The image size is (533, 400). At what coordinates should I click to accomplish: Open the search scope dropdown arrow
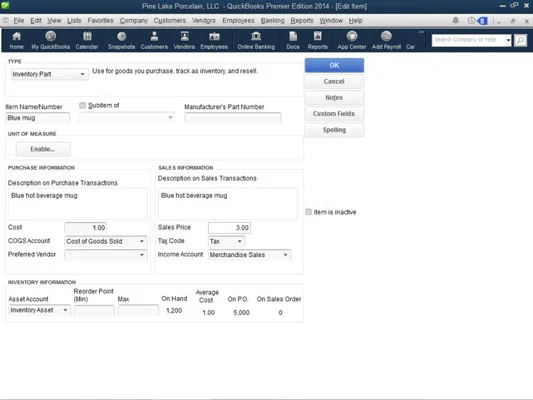pos(508,40)
